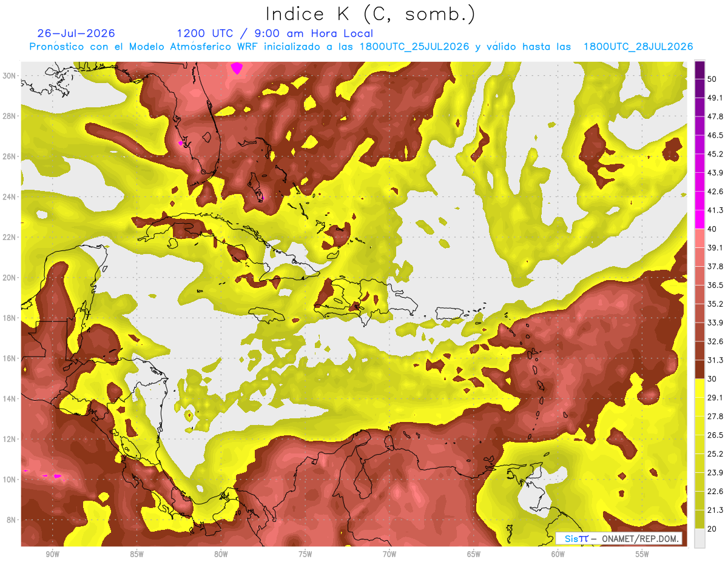Click the '65W' longitude axis label
728x562 pixels.
click(474, 555)
